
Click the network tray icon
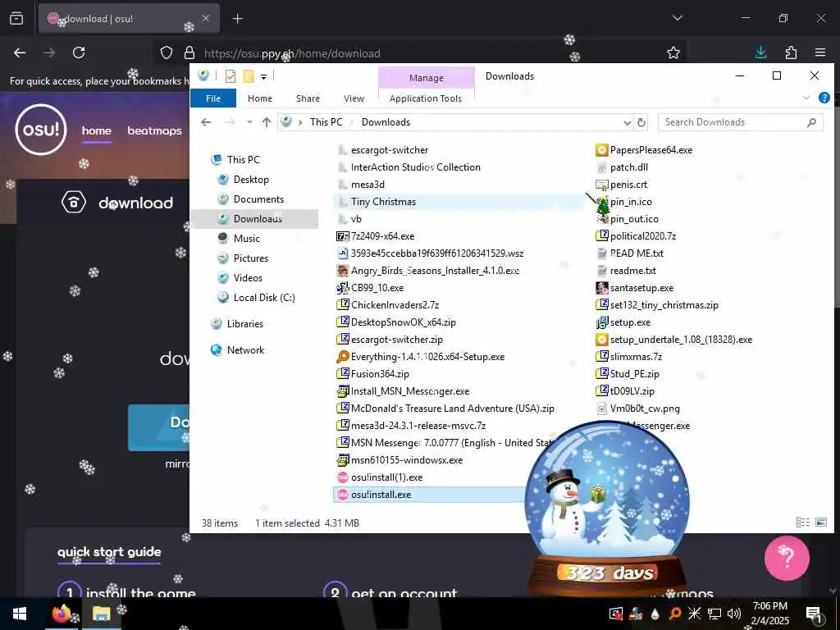pyautogui.click(x=714, y=614)
